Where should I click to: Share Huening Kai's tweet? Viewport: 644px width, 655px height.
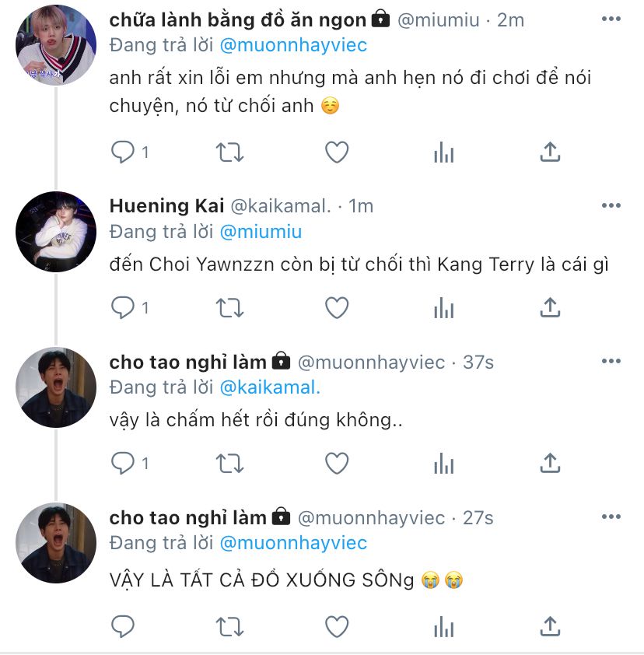tap(550, 308)
